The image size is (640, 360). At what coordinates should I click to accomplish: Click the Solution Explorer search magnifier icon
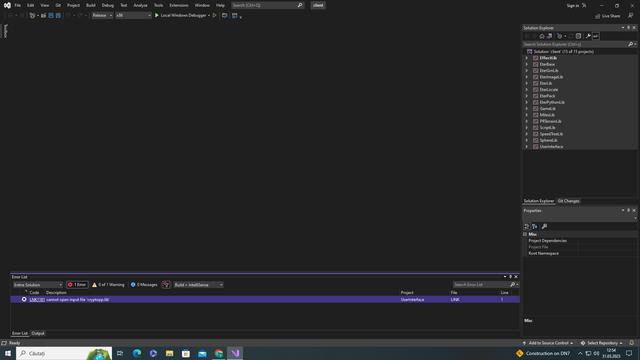click(x=630, y=44)
